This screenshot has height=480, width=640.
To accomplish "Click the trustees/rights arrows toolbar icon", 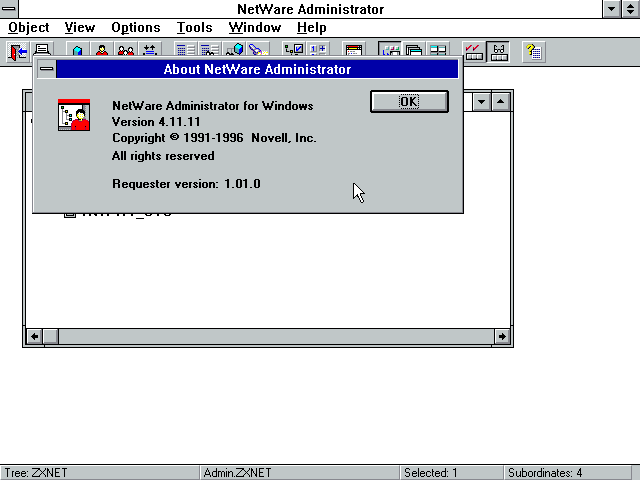I will (x=150, y=50).
